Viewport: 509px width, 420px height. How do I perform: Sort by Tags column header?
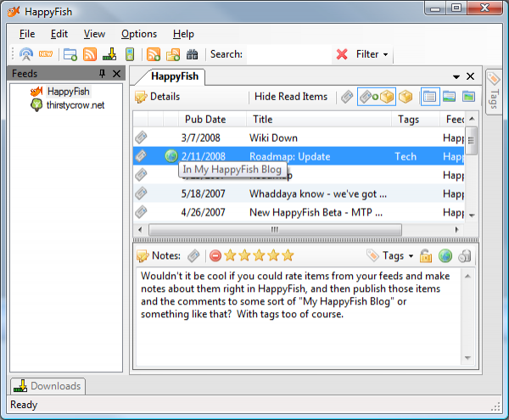(x=415, y=120)
